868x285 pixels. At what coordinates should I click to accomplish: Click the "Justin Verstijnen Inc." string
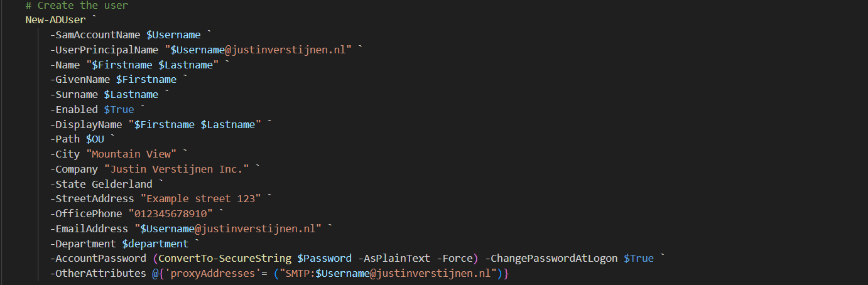pos(177,169)
